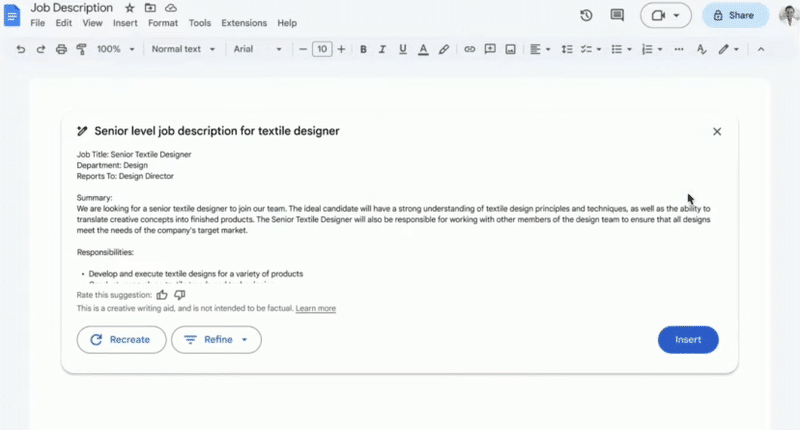Viewport: 800px width, 430px height.
Task: Open the comment history icon
Action: coord(617,15)
